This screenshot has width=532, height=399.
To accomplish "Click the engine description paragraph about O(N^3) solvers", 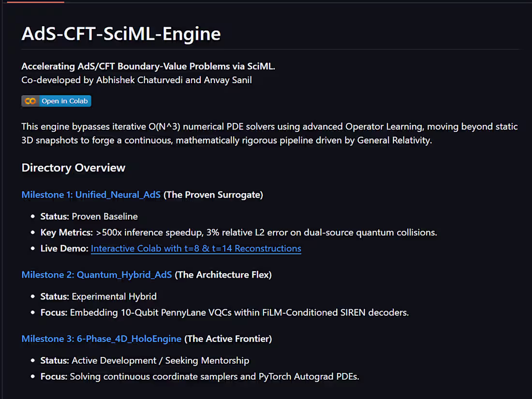I will 269,133.
